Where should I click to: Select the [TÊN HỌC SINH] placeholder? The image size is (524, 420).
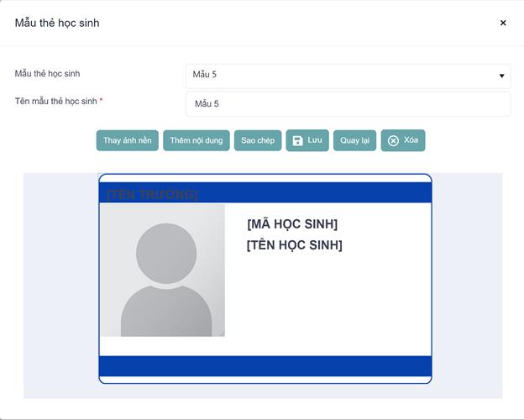(x=295, y=245)
